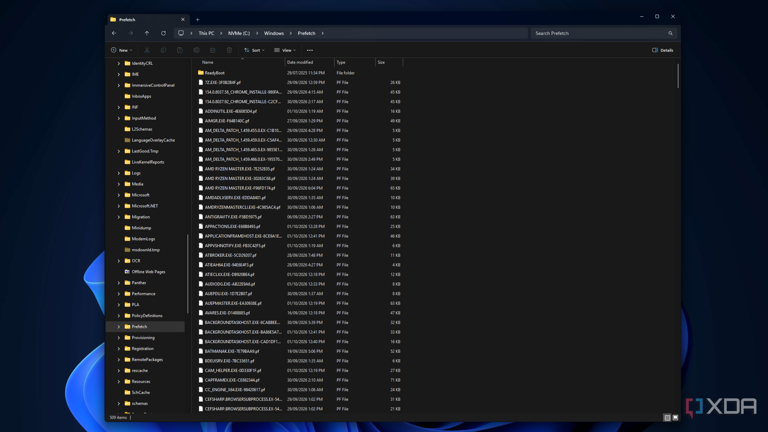Viewport: 768px width, 432px height.
Task: Click the navigation pane scrollbar
Action: click(x=188, y=274)
